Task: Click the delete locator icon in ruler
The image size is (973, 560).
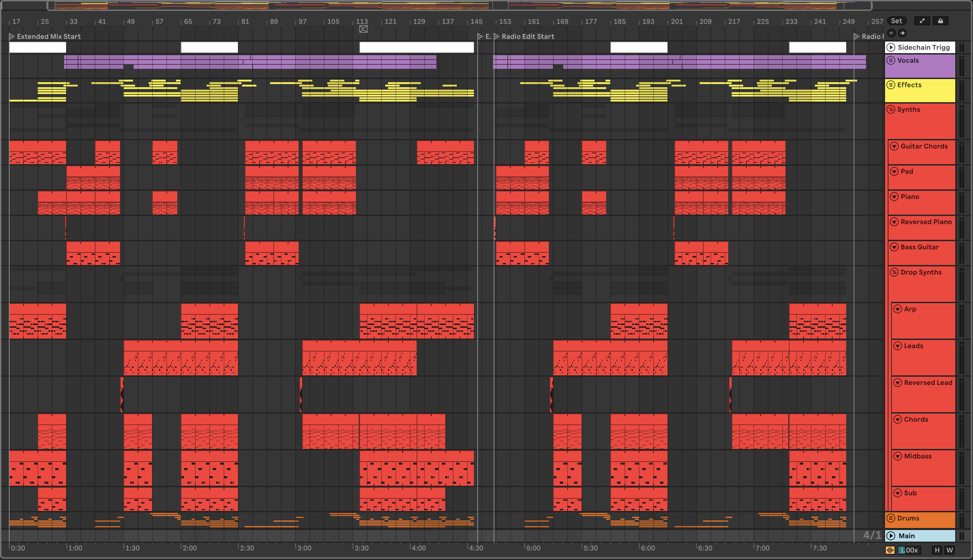Action: point(363,29)
